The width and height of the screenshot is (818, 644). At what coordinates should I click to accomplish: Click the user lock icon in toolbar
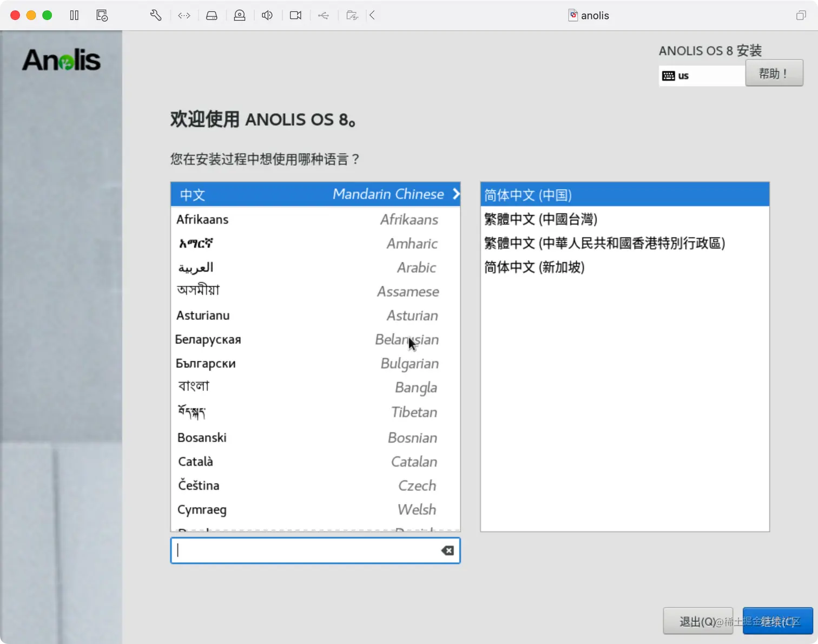click(x=240, y=15)
